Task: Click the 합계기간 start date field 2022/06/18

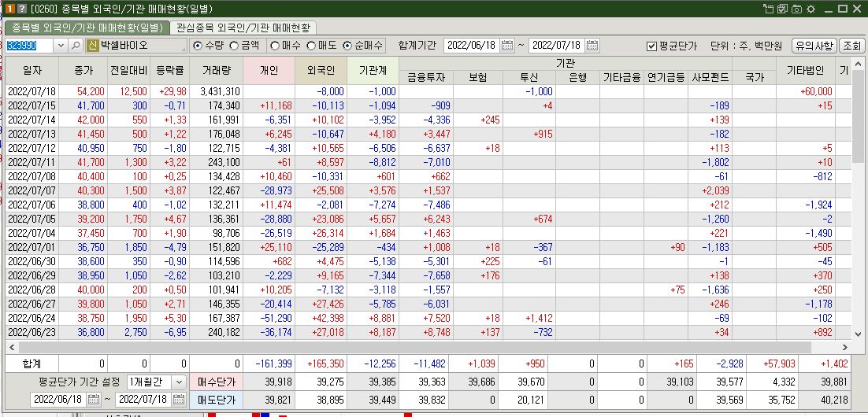Action: click(x=473, y=46)
